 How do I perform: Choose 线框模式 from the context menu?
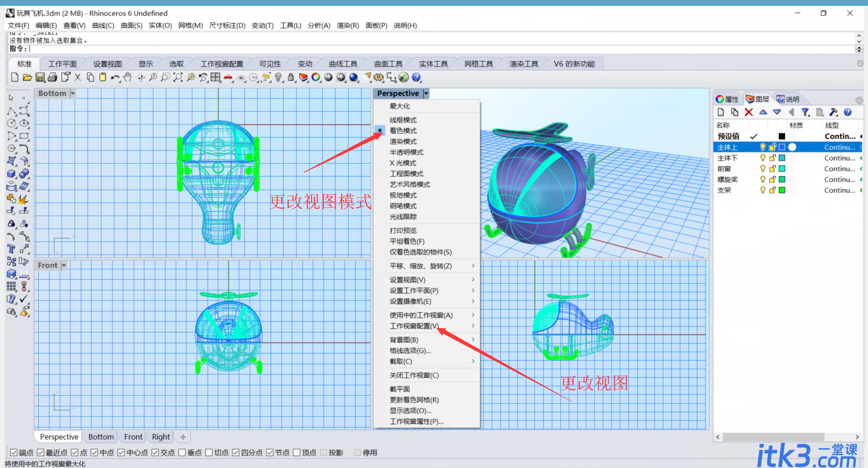click(x=403, y=120)
